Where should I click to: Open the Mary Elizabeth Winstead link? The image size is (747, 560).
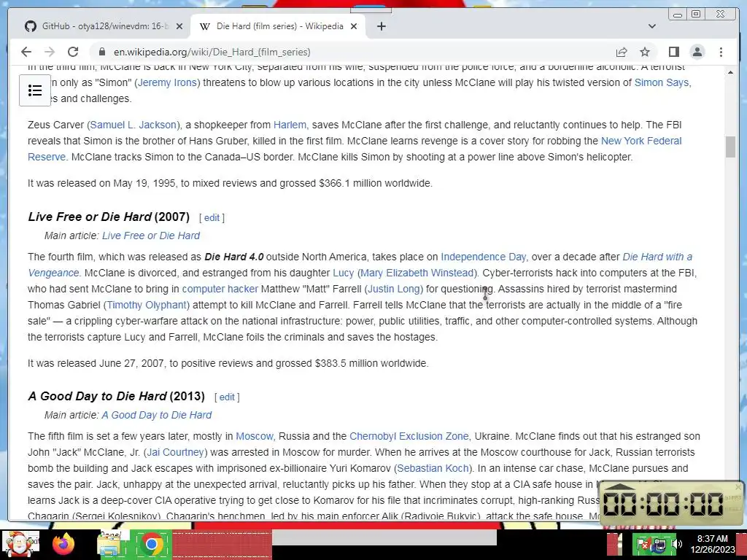[417, 273]
